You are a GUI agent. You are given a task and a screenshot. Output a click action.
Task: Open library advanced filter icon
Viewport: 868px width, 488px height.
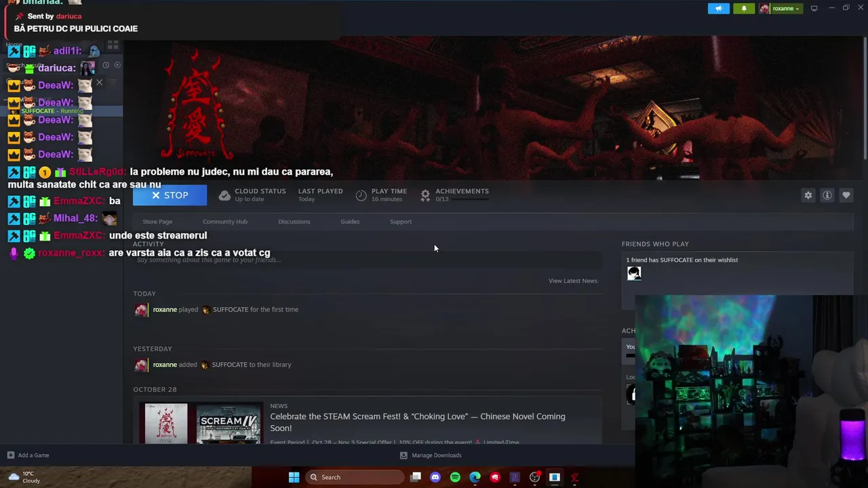(x=113, y=83)
